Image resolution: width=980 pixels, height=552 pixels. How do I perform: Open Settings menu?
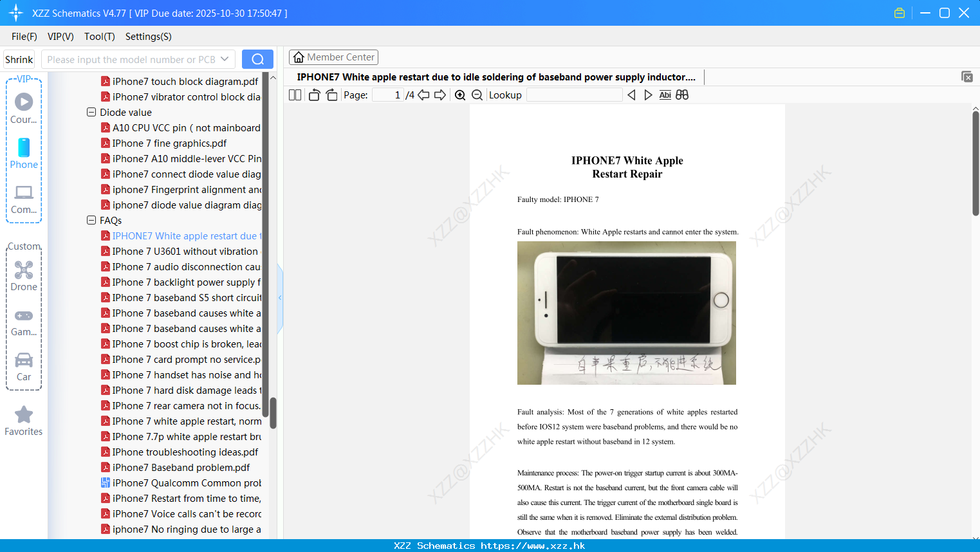click(149, 37)
